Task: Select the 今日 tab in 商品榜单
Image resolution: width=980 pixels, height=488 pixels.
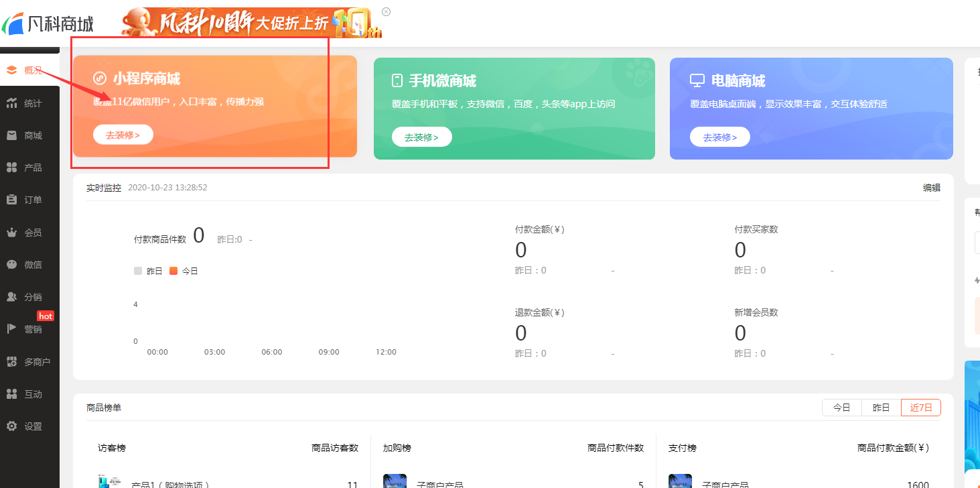Action: [842, 408]
